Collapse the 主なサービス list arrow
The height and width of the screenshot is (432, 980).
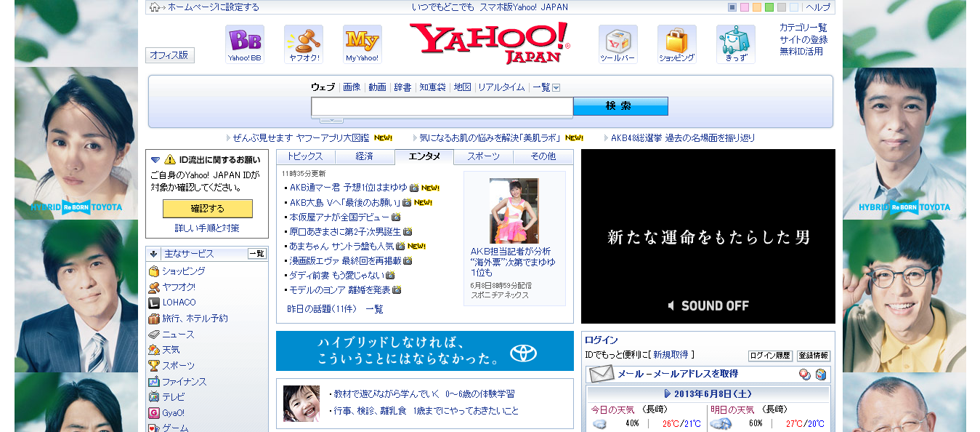click(x=154, y=254)
